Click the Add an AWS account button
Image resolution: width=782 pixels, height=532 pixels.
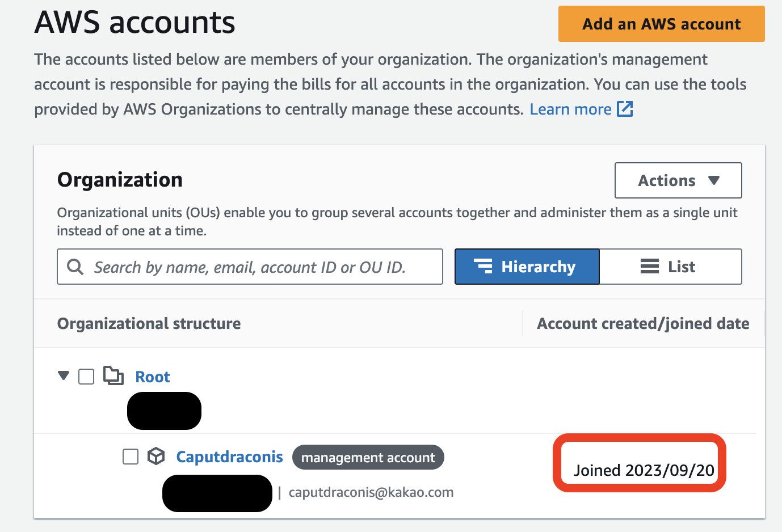[x=661, y=24]
